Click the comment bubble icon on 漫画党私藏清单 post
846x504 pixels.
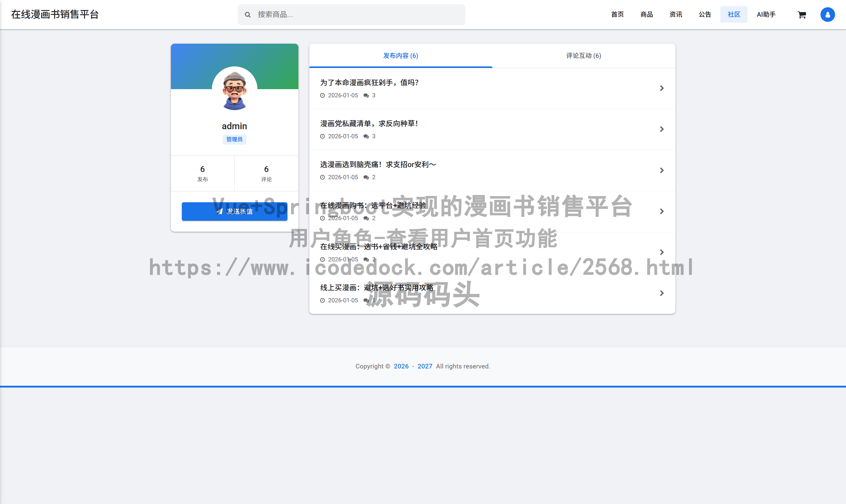point(366,136)
